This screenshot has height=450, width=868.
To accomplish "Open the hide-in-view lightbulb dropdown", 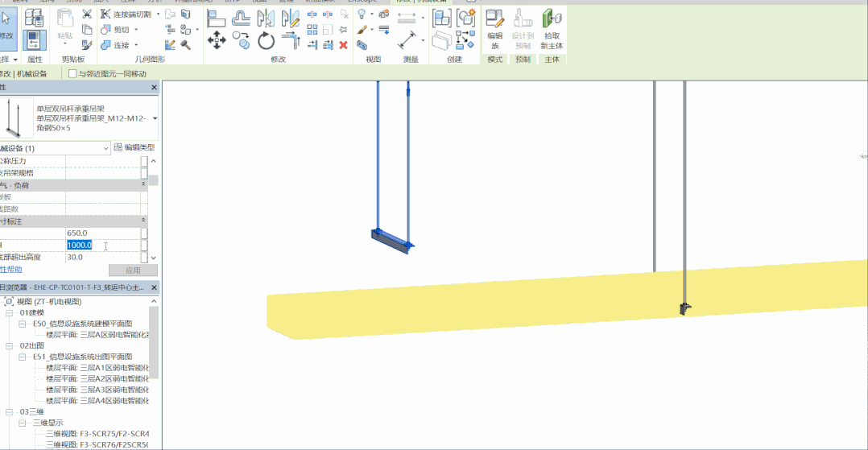I will pyautogui.click(x=371, y=14).
